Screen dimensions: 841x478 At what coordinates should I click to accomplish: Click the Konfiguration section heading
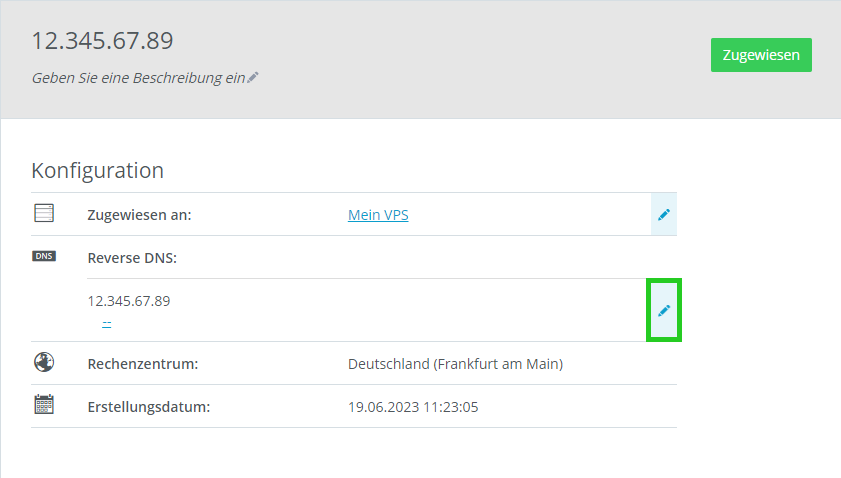pos(97,170)
